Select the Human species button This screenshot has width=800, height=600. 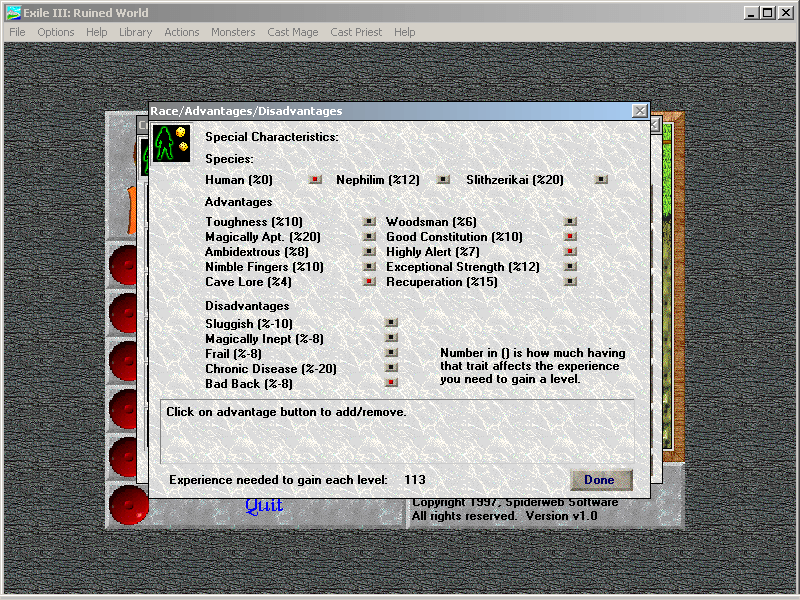tap(315, 180)
